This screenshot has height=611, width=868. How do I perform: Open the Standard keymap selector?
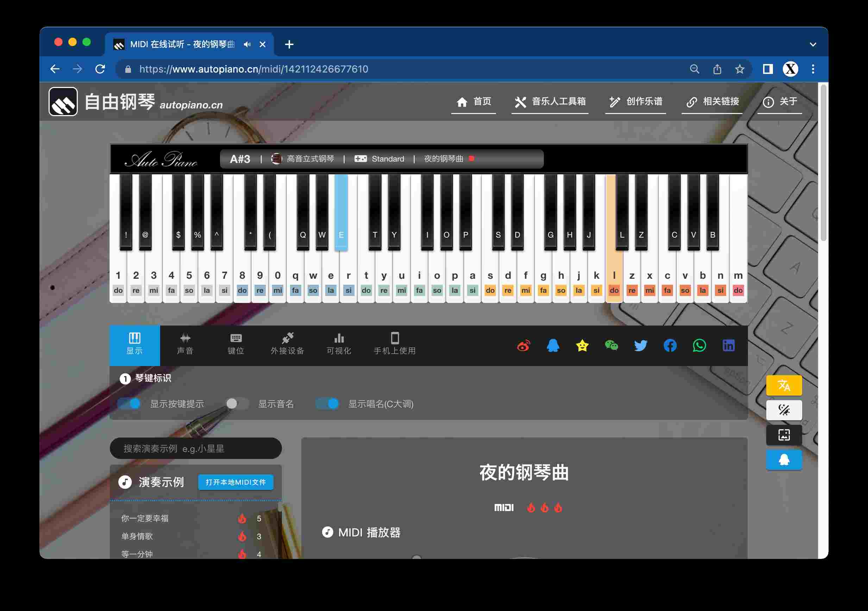click(x=379, y=159)
